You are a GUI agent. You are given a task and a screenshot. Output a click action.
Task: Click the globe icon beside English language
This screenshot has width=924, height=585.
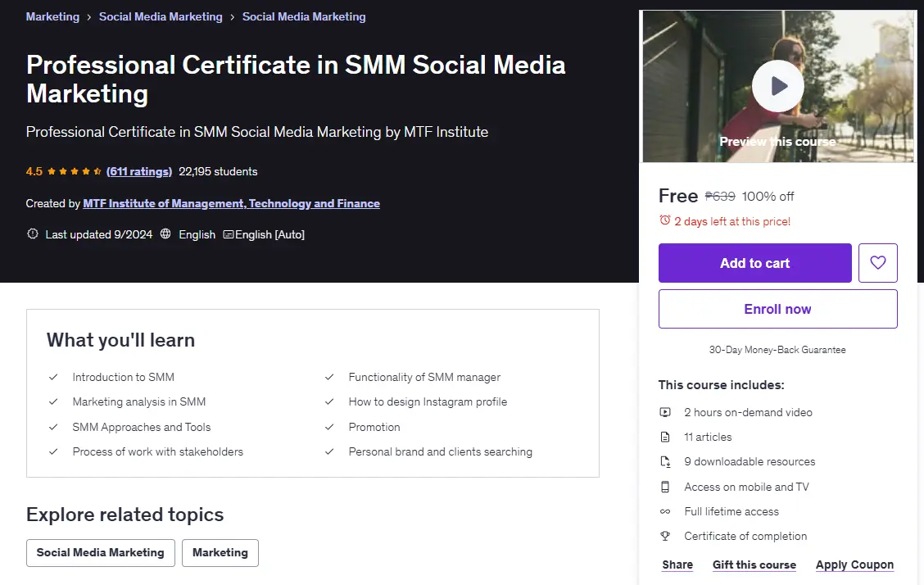[x=165, y=234]
